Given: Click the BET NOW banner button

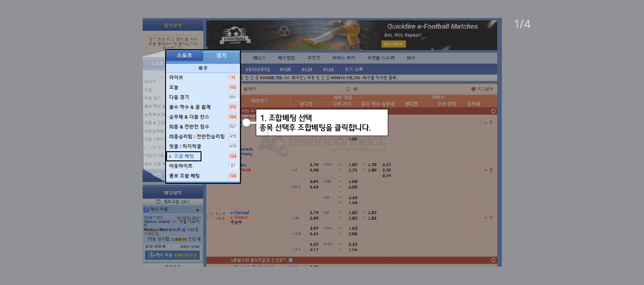Looking at the screenshot, I should coord(393,44).
